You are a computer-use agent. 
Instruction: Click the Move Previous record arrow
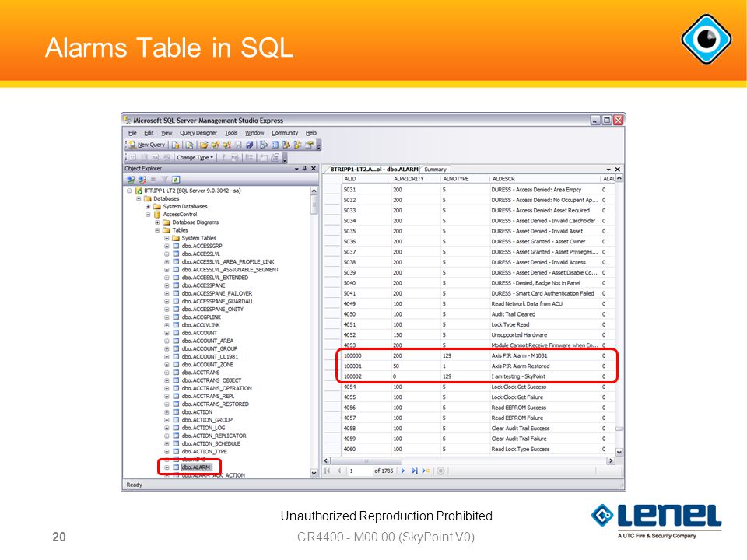click(x=339, y=471)
